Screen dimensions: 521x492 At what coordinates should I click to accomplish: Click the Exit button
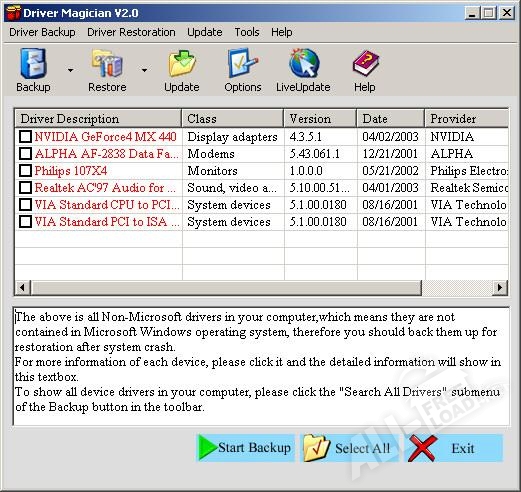[454, 448]
